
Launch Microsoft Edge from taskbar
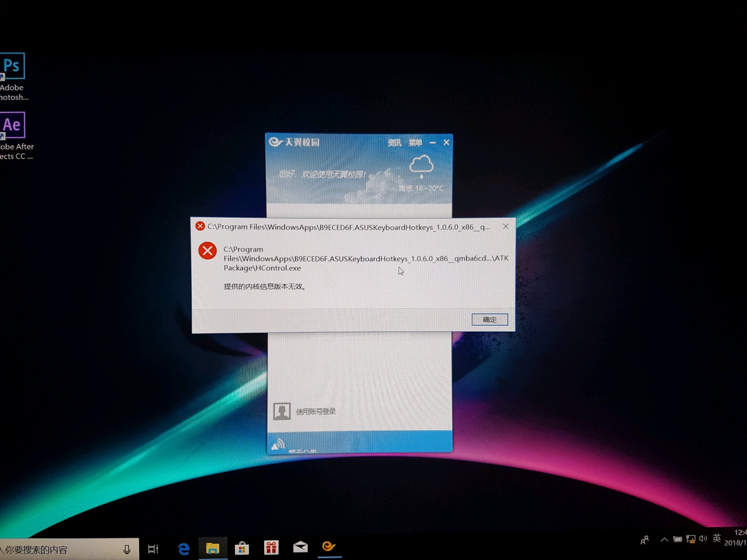tap(183, 548)
